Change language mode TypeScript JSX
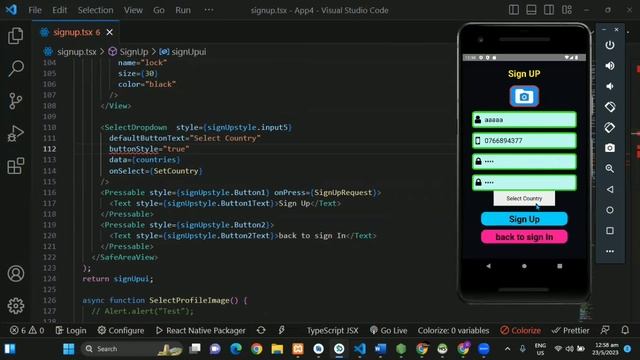The width and height of the screenshot is (640, 360). (x=332, y=330)
